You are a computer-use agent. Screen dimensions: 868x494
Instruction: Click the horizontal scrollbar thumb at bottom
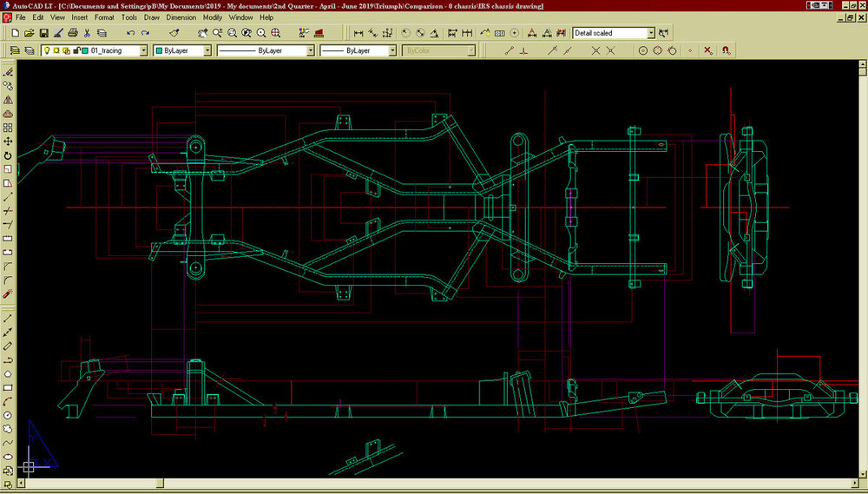[x=159, y=483]
